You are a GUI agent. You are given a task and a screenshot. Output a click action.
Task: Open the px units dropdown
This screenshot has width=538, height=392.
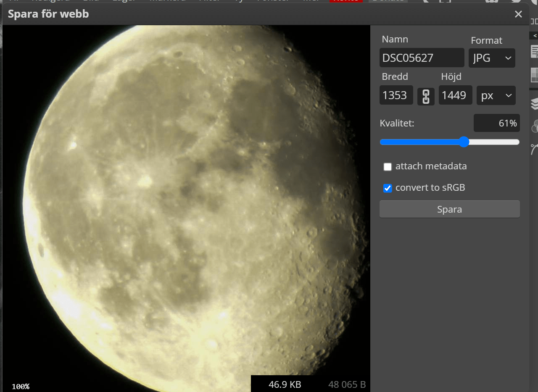[x=496, y=95]
